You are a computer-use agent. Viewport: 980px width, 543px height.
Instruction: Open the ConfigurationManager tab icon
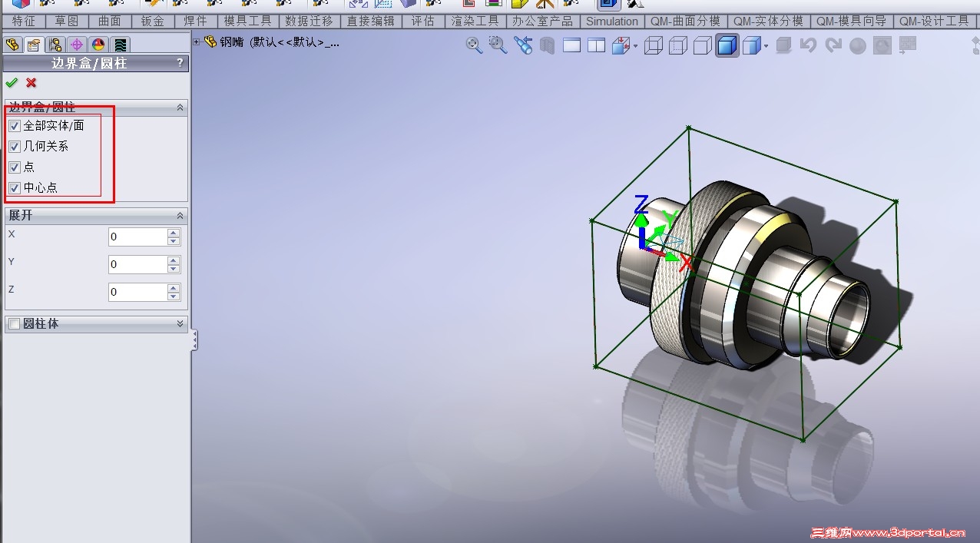coord(55,45)
